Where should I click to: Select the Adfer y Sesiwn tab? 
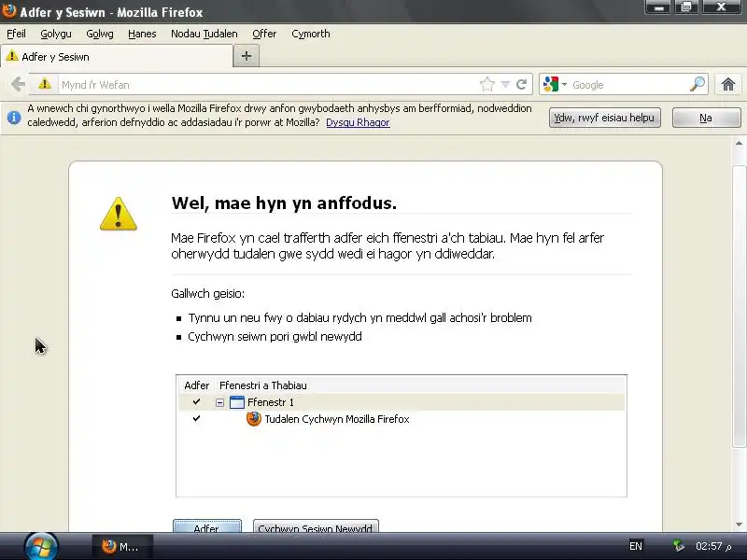coord(116,57)
